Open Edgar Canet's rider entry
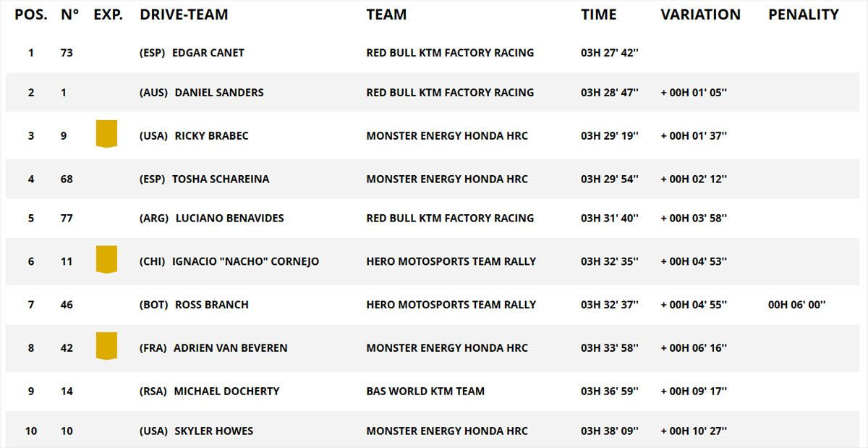Image resolution: width=868 pixels, height=448 pixels. click(208, 53)
